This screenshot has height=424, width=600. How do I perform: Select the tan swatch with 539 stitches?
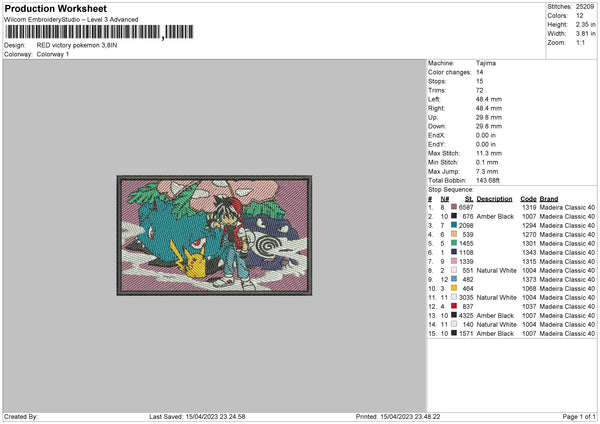point(454,234)
